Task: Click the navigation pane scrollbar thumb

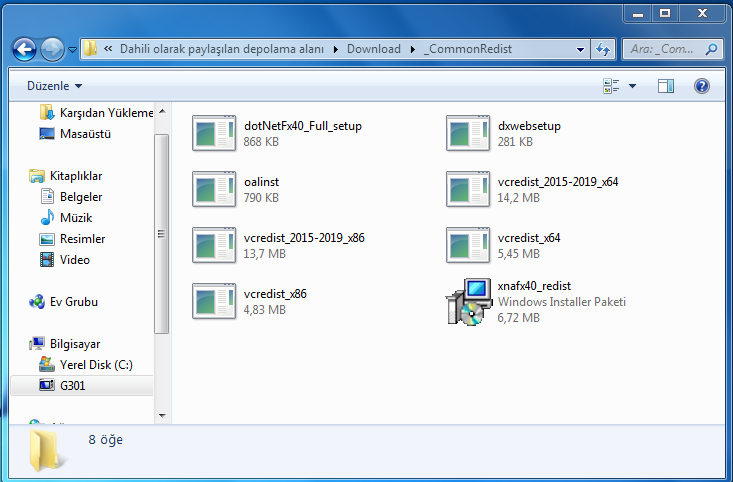Action: pos(162,234)
